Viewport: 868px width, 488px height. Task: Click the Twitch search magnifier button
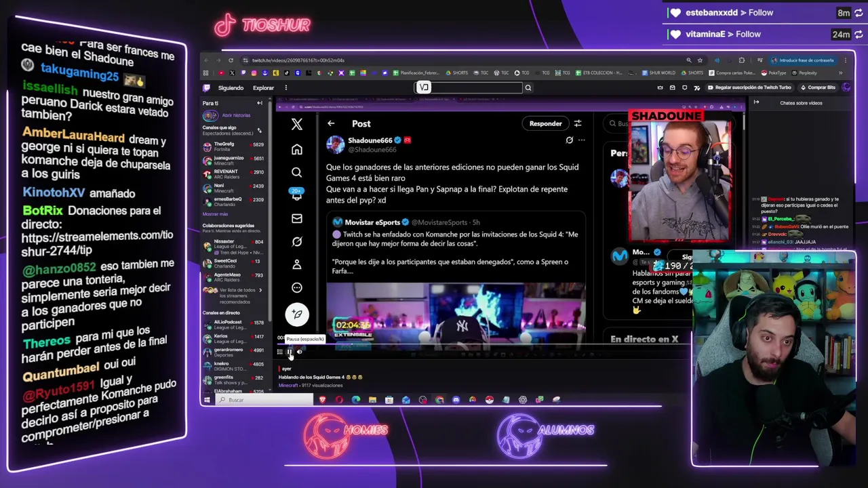tap(528, 87)
